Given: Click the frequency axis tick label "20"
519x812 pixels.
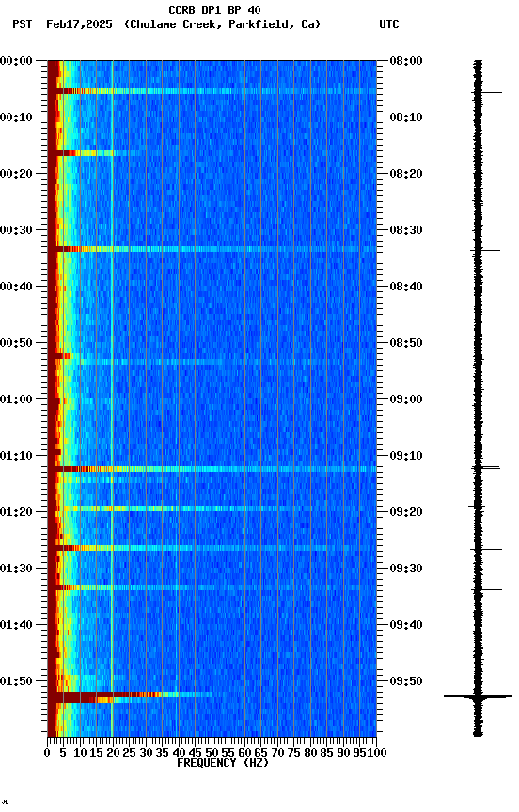Looking at the screenshot, I should (113, 753).
